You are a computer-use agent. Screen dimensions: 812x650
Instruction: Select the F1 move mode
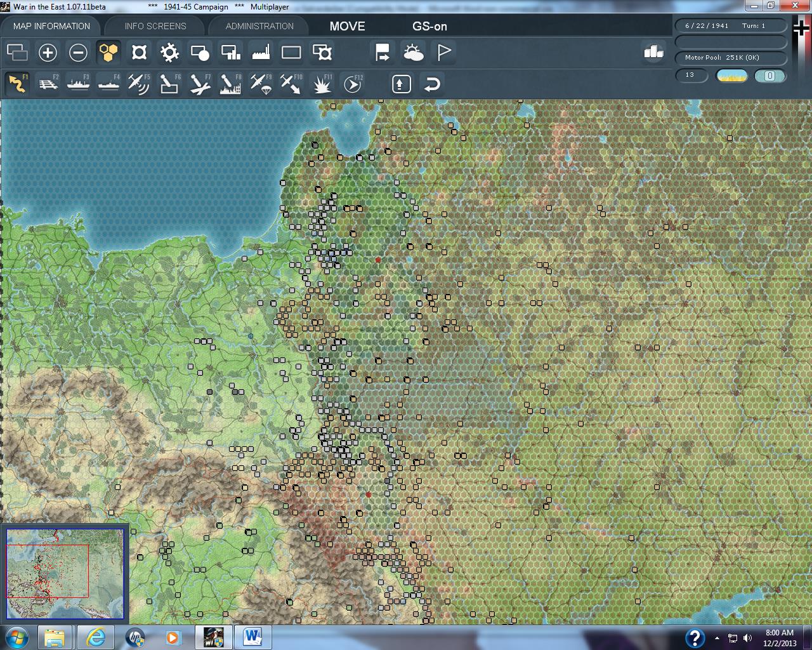pyautogui.click(x=17, y=84)
